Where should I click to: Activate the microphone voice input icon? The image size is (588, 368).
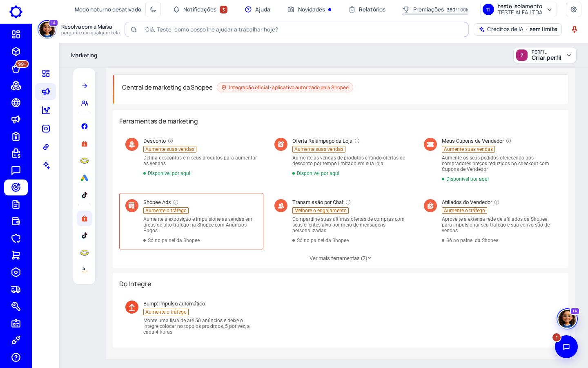click(575, 29)
